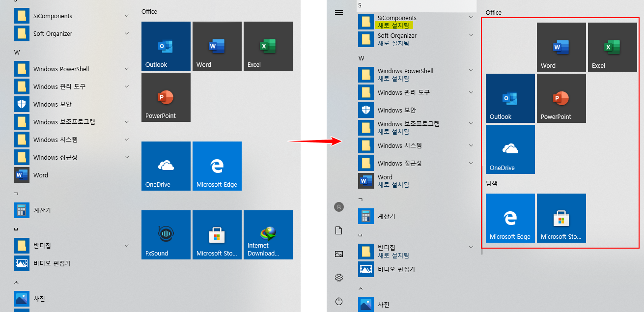Open OneDrive tile in right Start menu
This screenshot has width=644, height=312.
point(510,149)
